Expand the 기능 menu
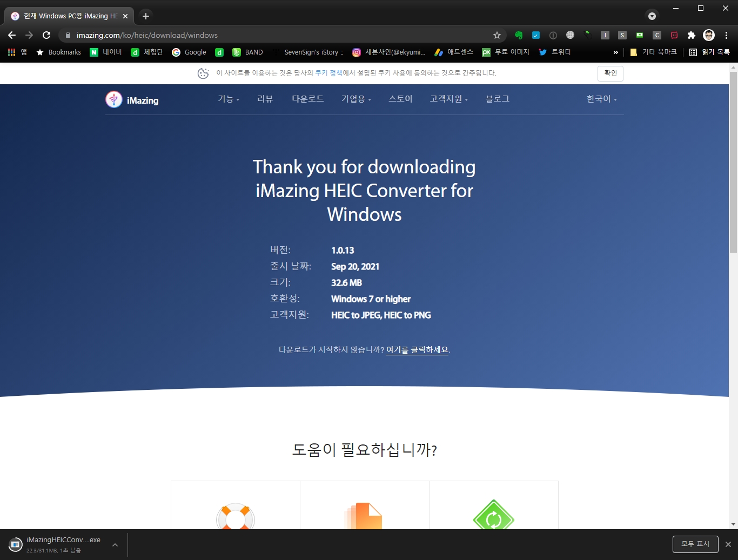This screenshot has height=560, width=738. 229,99
